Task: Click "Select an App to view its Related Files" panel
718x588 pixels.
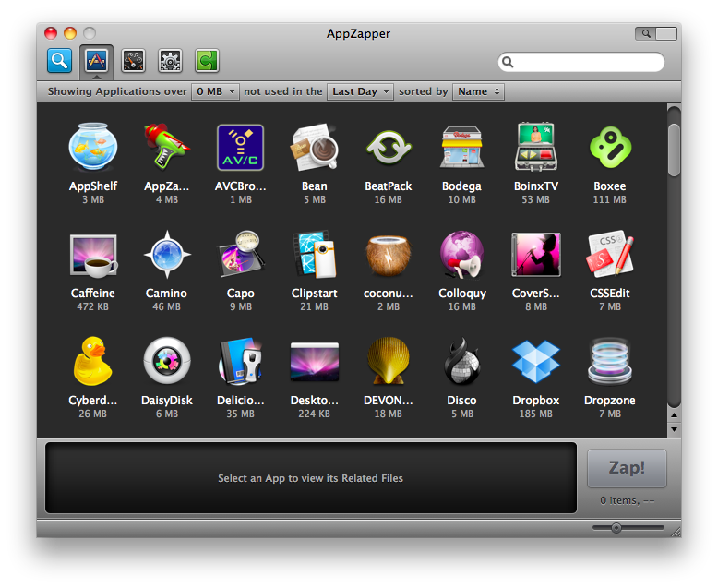Action: pos(310,478)
